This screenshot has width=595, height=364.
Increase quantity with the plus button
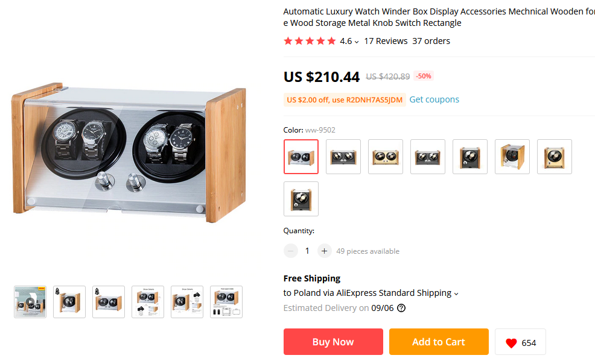pos(325,251)
